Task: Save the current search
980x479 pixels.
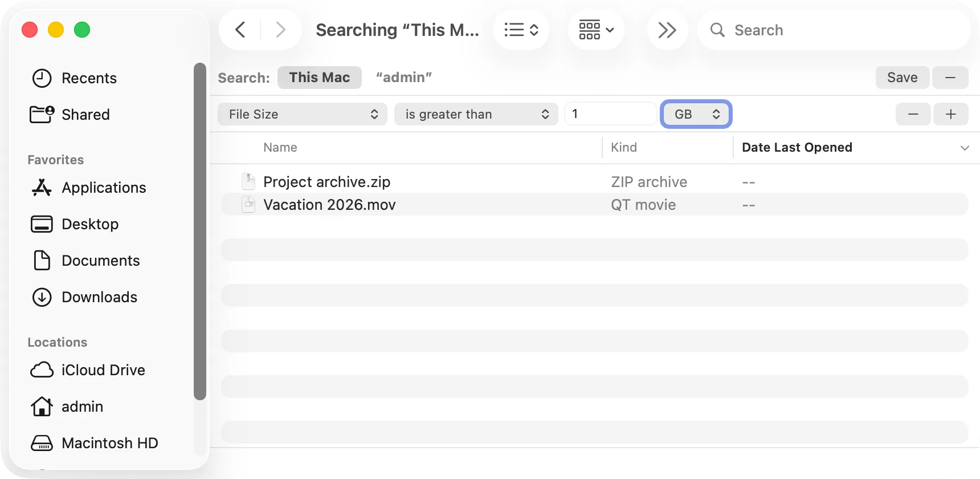Action: click(903, 78)
